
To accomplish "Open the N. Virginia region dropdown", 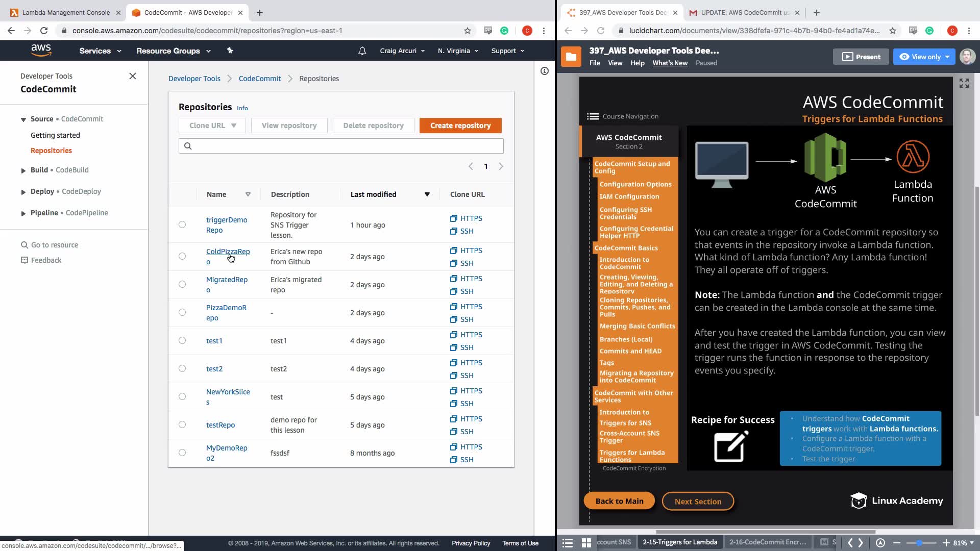I will click(458, 51).
